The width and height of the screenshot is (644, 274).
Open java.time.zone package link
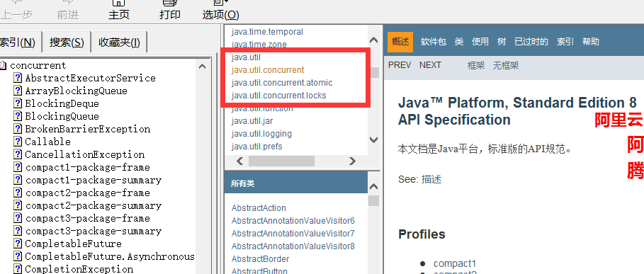point(259,45)
